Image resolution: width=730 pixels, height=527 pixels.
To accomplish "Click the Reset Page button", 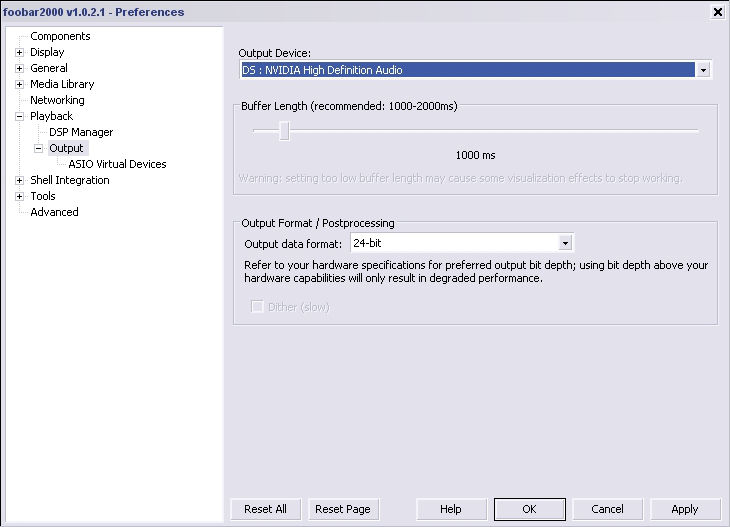I will point(343,509).
